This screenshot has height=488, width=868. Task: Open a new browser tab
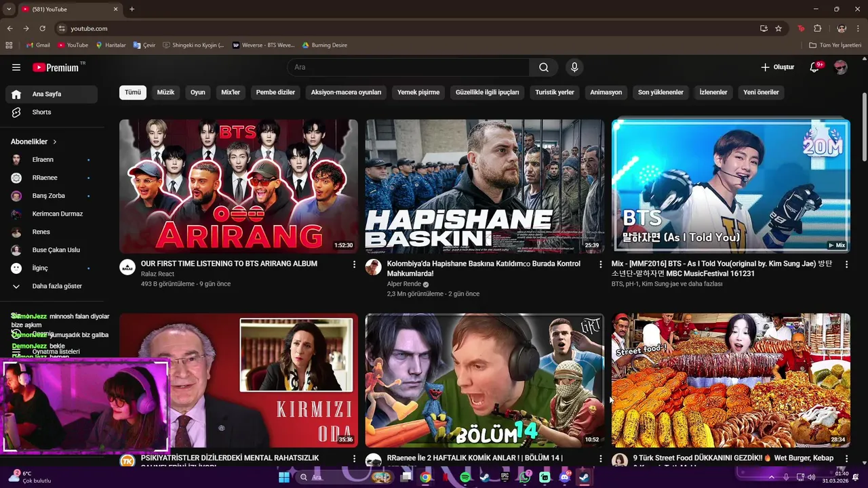tap(132, 9)
